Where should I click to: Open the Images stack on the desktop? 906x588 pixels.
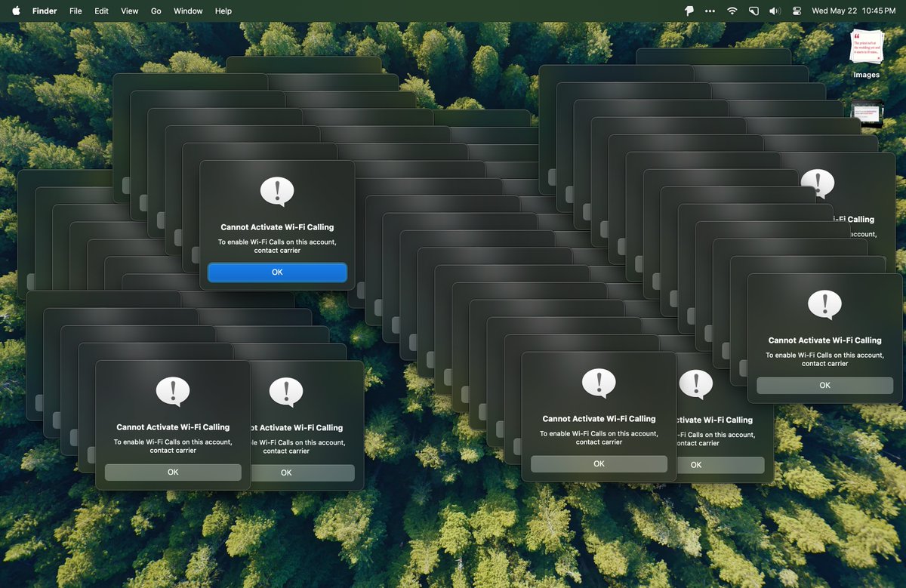tap(867, 48)
